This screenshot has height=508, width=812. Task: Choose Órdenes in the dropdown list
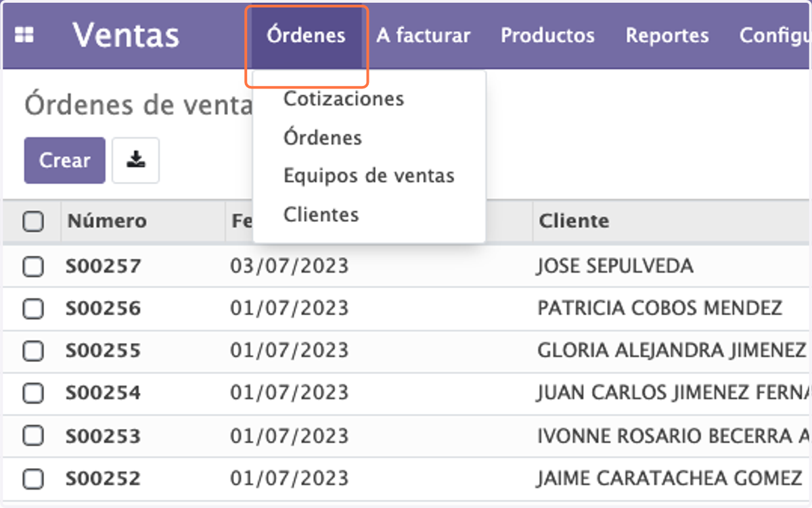[323, 137]
